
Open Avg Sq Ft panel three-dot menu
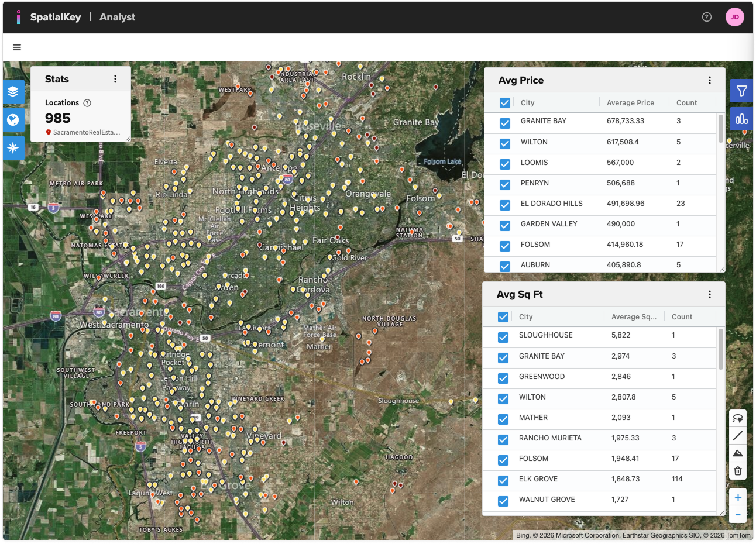pyautogui.click(x=710, y=294)
